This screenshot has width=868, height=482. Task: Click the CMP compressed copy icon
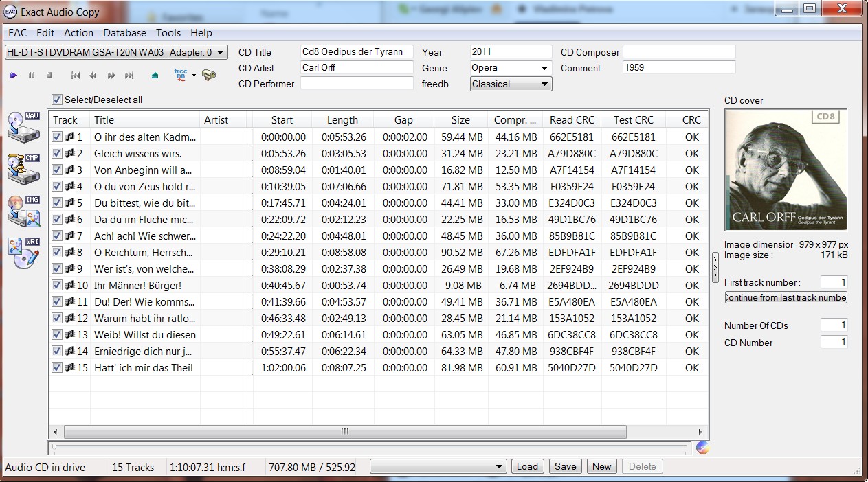(23, 168)
